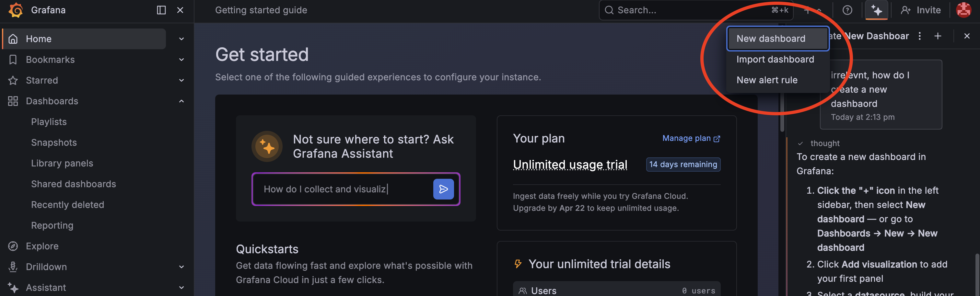Open Shared dashboards in the sidebar
This screenshot has width=980, height=296.
[74, 184]
